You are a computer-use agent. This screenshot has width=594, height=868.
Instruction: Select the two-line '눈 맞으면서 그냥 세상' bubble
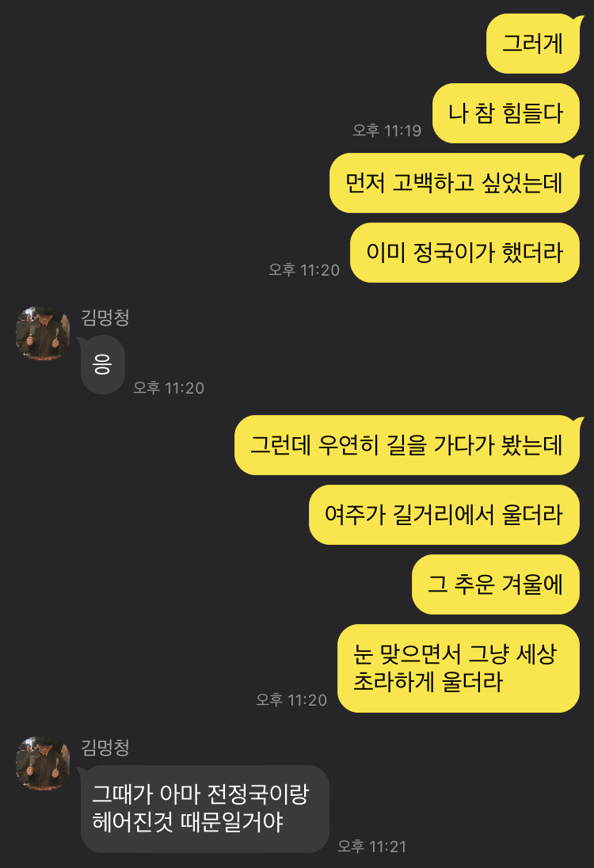tap(459, 668)
